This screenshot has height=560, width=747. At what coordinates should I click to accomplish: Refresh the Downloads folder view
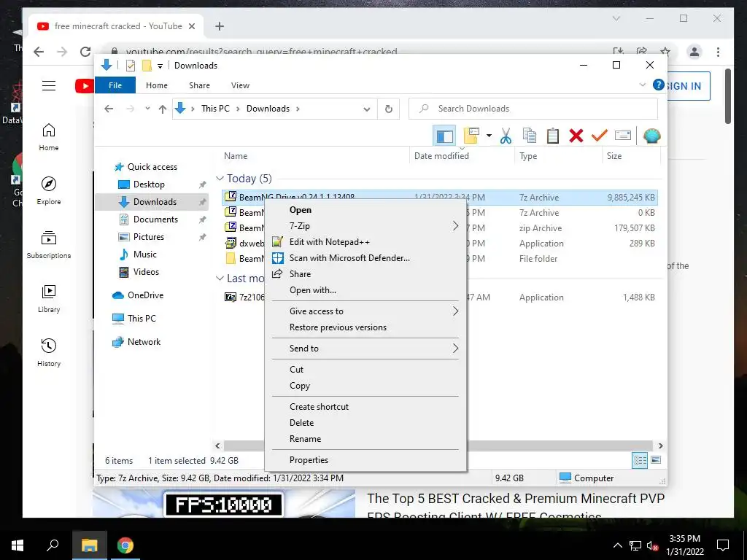[x=389, y=109]
